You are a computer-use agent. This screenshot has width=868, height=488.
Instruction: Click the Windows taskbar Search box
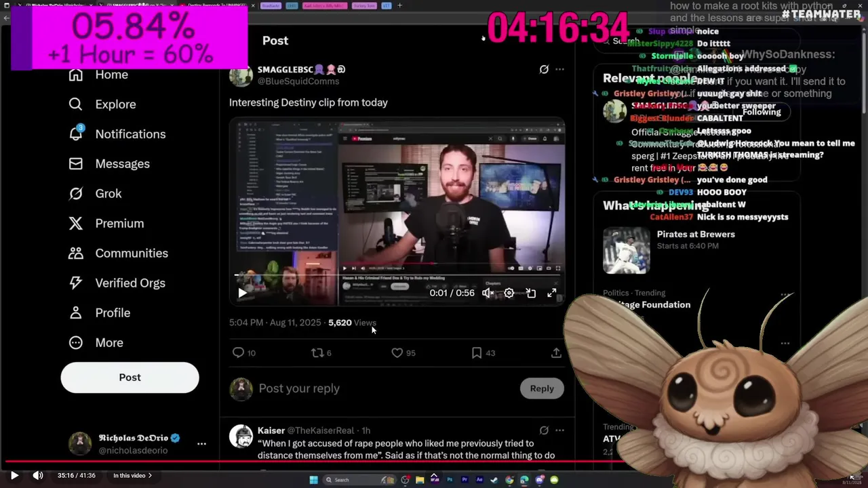(359, 480)
